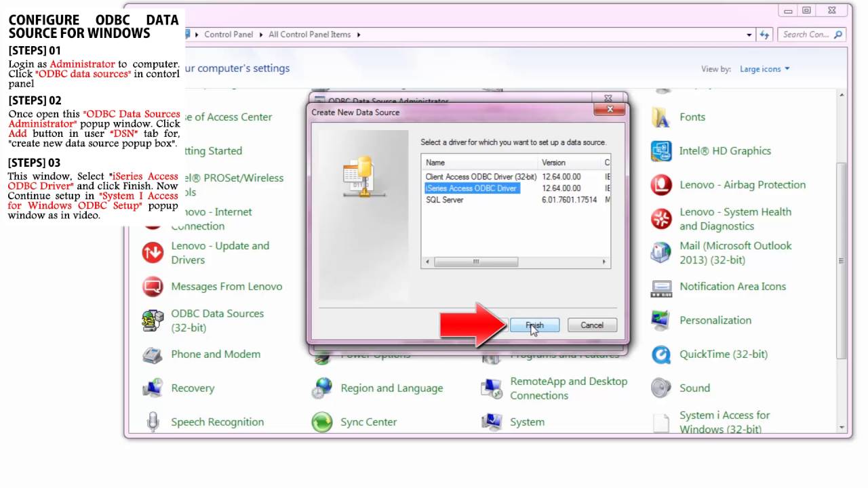This screenshot has height=488, width=868.
Task: Click the driver list scroll right arrow
Action: 604,262
